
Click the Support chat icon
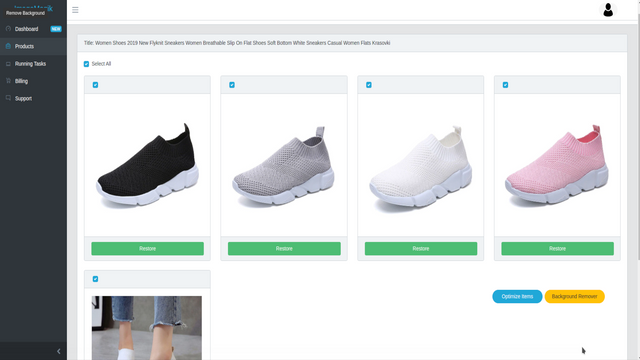tap(8, 98)
